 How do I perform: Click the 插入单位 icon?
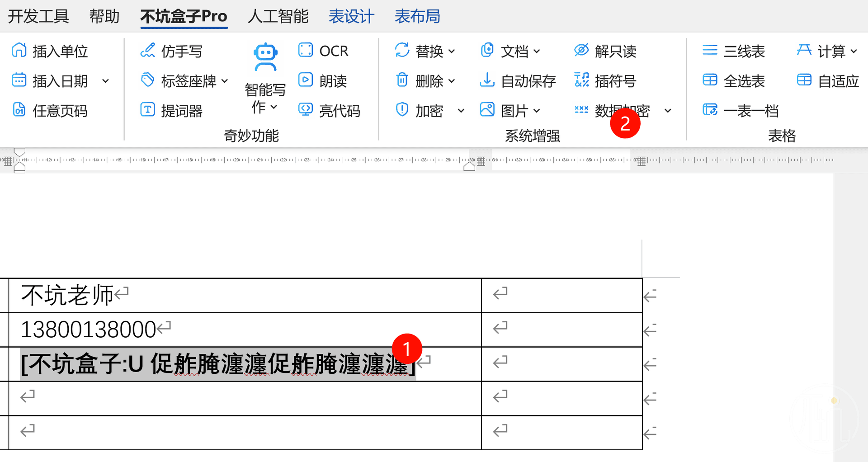pyautogui.click(x=19, y=50)
